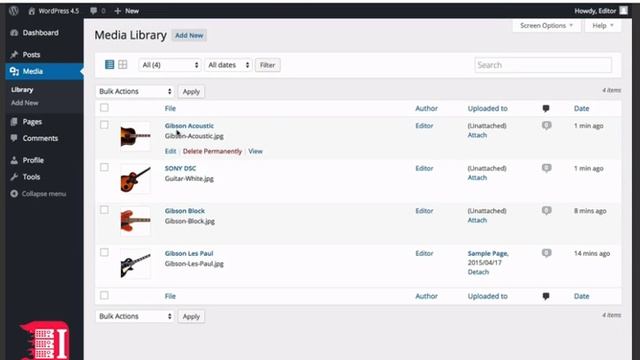Open the bottom Bulk Actions dropdown
Screen dimensions: 640x360
[x=135, y=316]
